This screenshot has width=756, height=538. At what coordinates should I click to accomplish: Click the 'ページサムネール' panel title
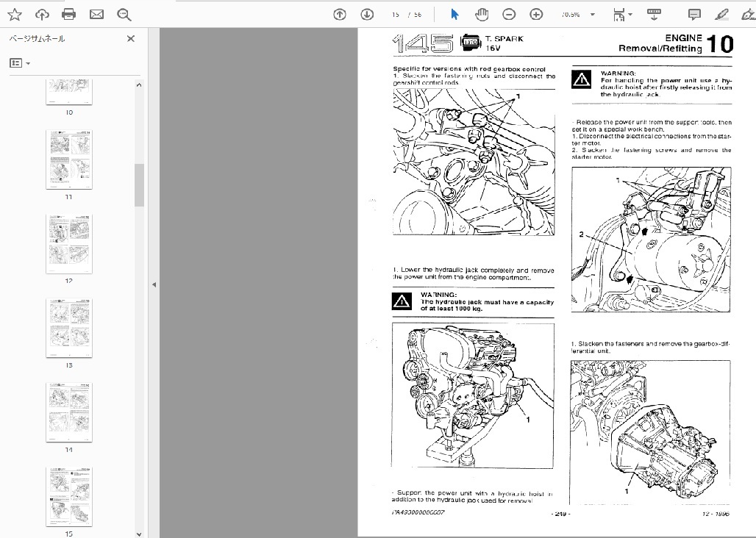pos(37,38)
